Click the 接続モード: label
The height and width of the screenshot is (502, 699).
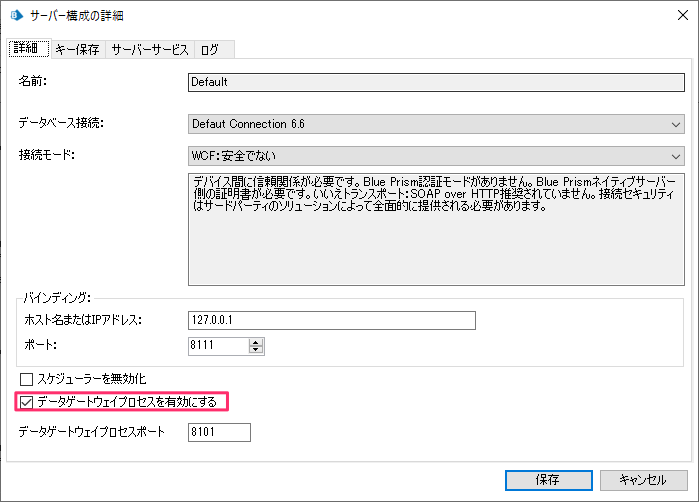(x=47, y=155)
